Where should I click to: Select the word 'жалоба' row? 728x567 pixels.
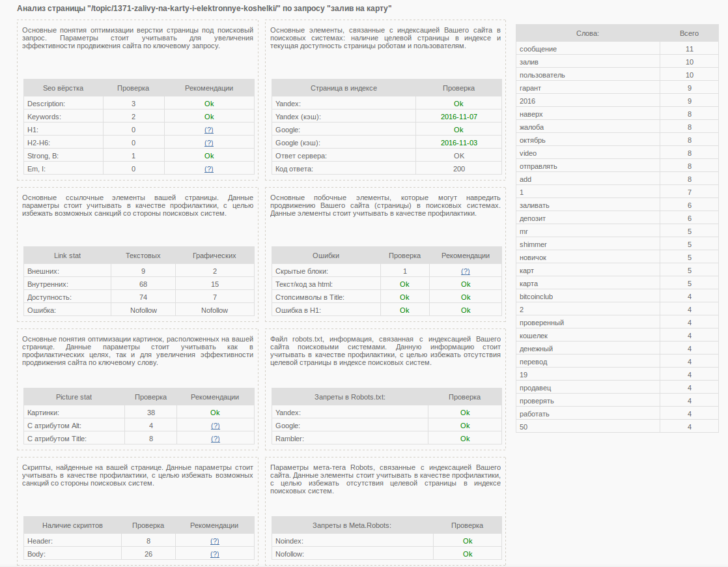click(617, 127)
